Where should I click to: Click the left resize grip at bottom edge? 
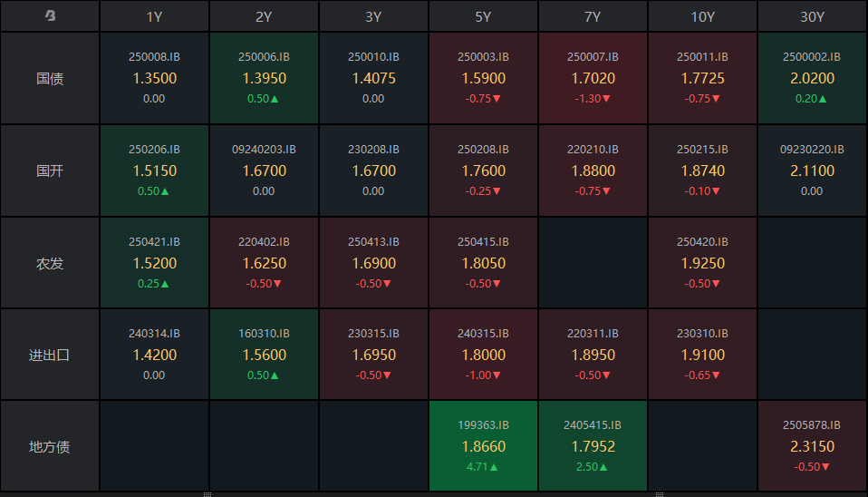[x=207, y=494]
